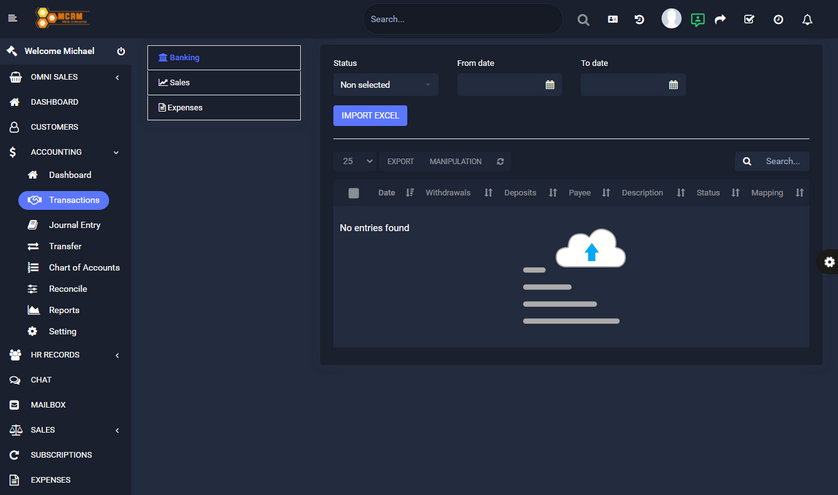Viewport: 838px width, 495px height.
Task: Switch to the Expenses tab
Action: tap(224, 108)
